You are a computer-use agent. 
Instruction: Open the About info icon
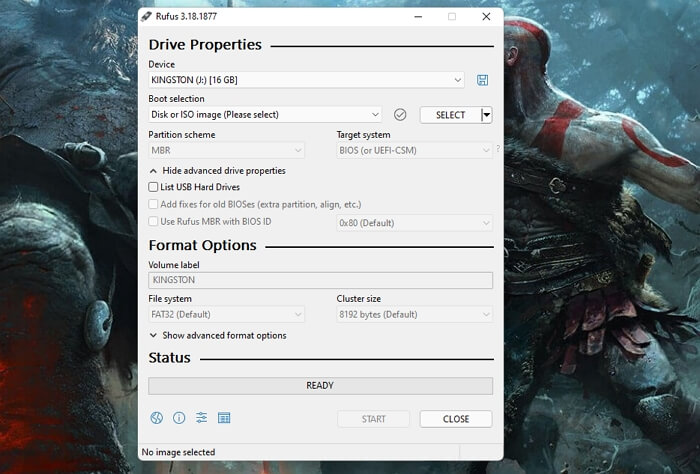179,418
